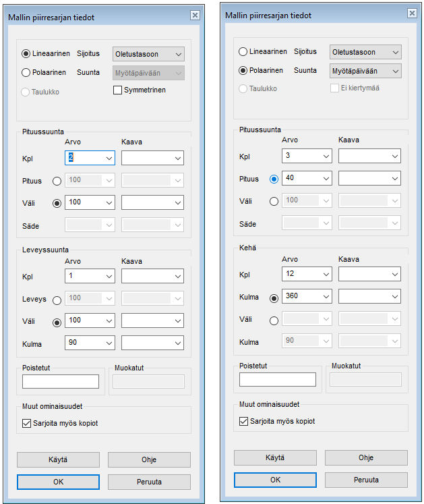Expand the Kpl dropdown showing 3
The image size is (424, 504).
(x=326, y=157)
